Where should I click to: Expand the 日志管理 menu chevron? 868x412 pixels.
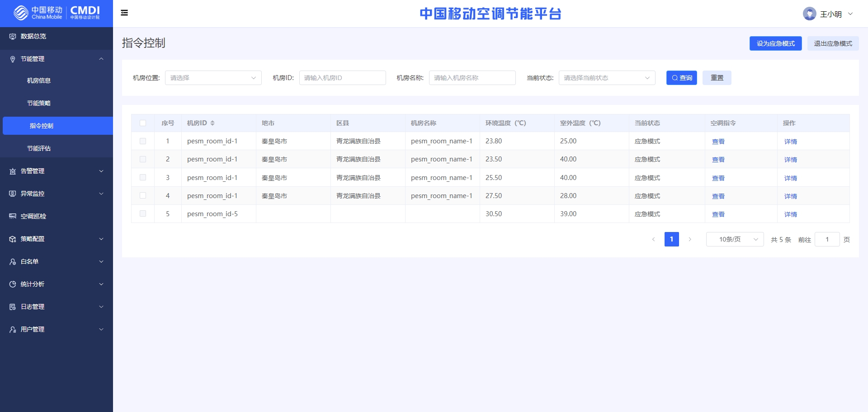point(101,307)
